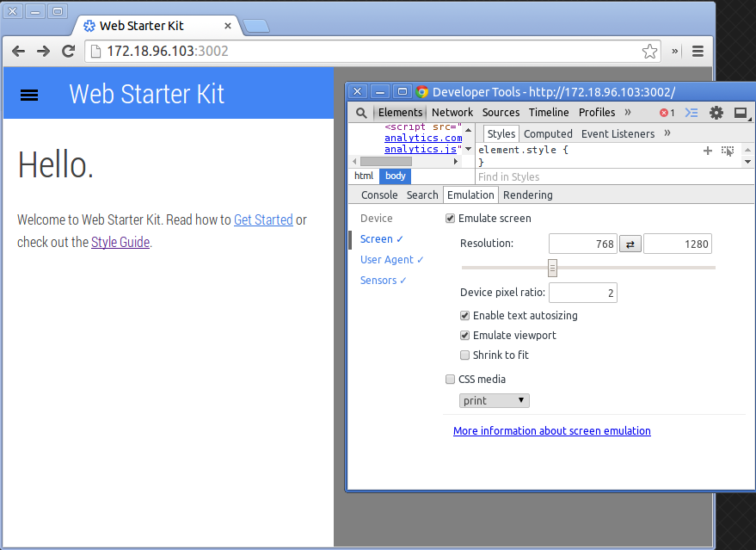Viewport: 756px width, 550px height.
Task: Enable Shrink to fit checkbox
Action: pos(465,355)
